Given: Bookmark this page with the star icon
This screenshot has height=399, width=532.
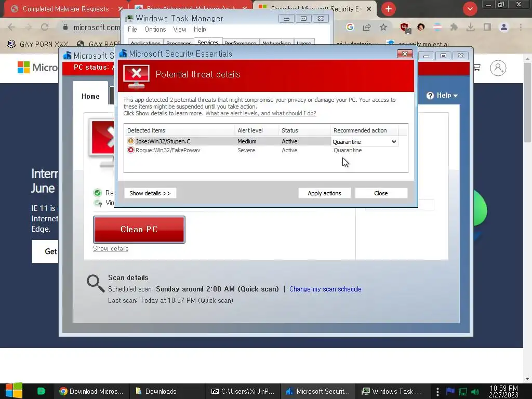Looking at the screenshot, I should point(383,27).
